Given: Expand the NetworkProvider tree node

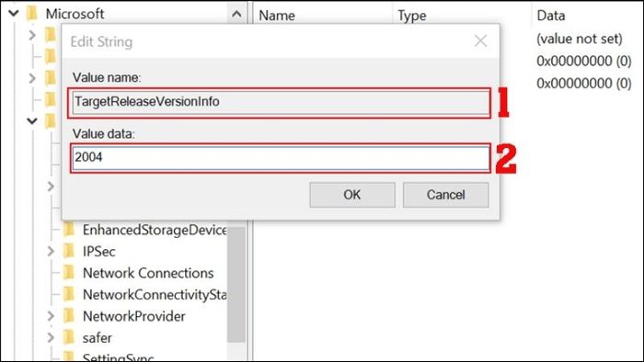Looking at the screenshot, I should point(51,316).
